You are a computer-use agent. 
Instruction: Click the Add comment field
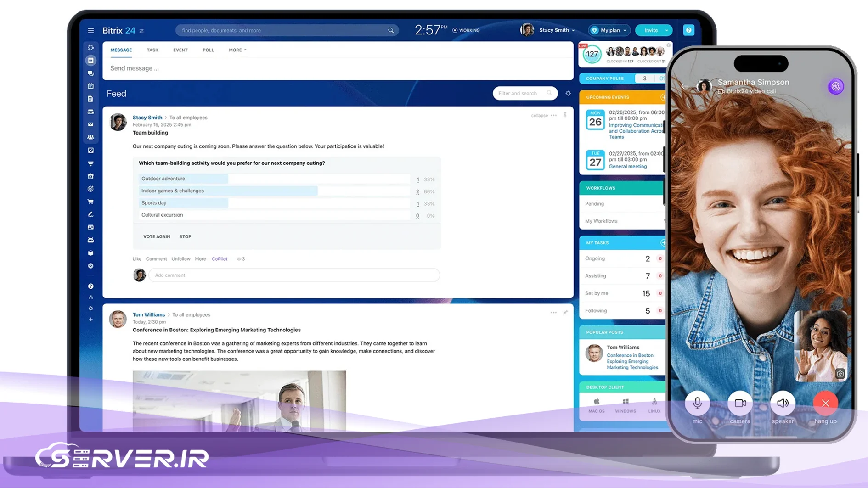tap(294, 275)
